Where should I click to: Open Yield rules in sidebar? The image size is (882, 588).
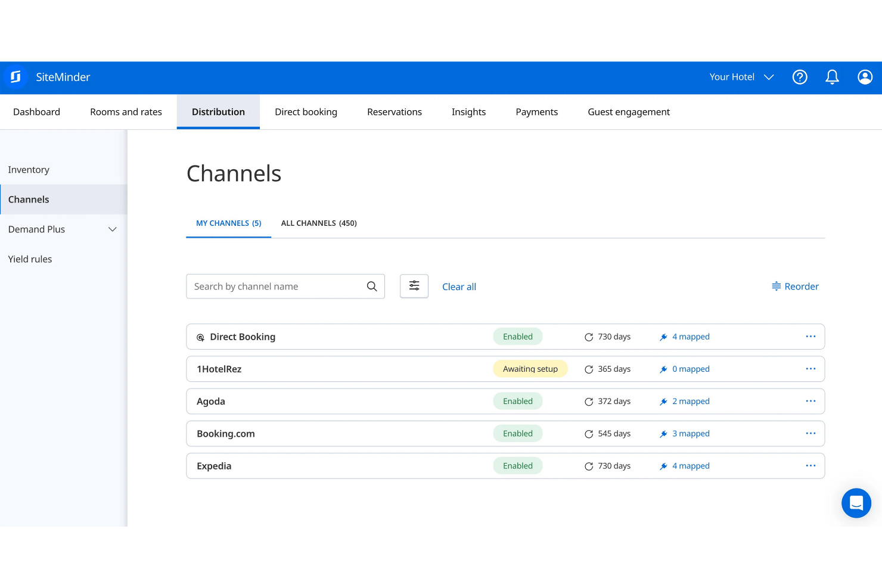pyautogui.click(x=63, y=259)
